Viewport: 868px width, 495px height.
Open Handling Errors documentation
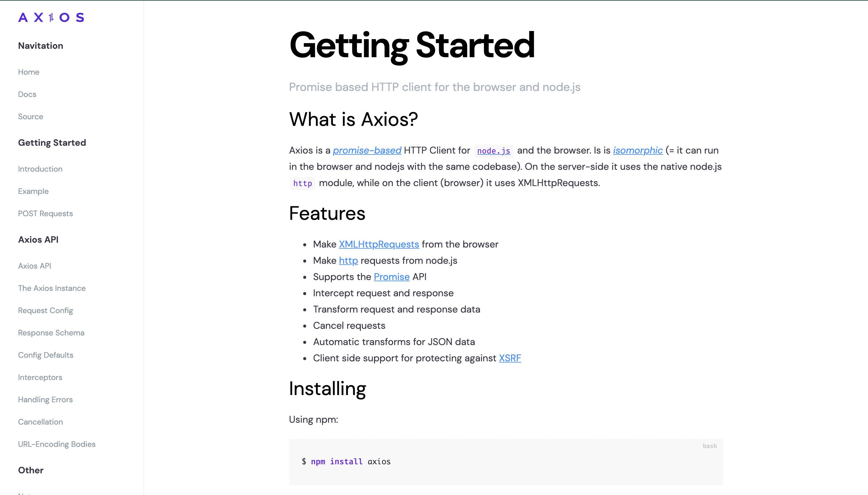(x=45, y=400)
